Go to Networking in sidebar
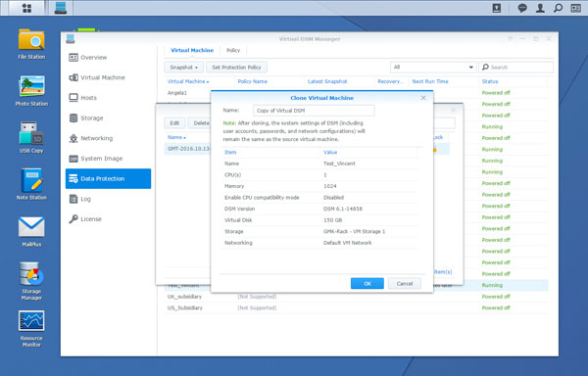The width and height of the screenshot is (588, 376). pyautogui.click(x=108, y=138)
